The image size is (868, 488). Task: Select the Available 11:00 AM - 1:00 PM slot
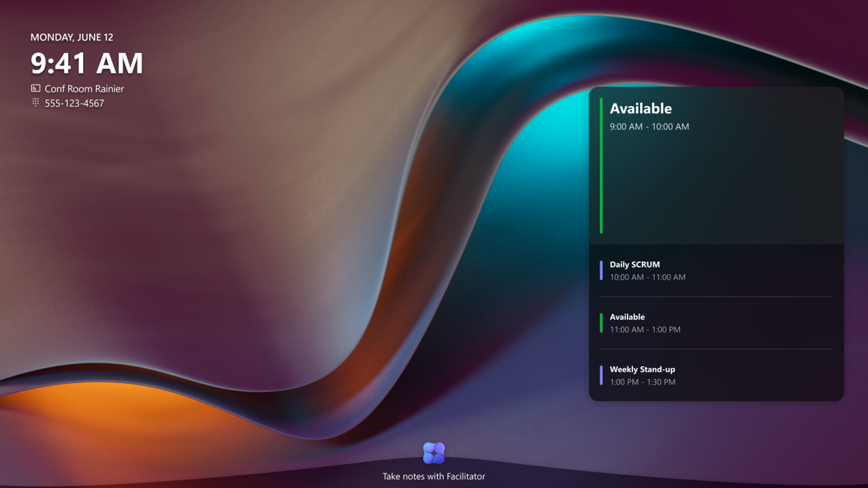(716, 323)
